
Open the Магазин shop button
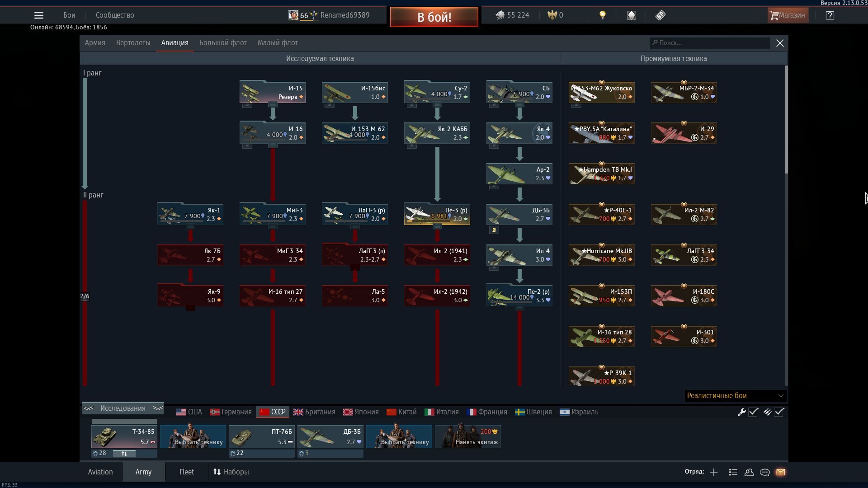click(788, 15)
